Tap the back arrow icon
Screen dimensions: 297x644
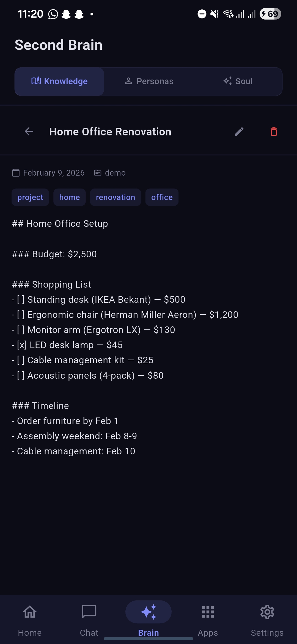pyautogui.click(x=29, y=132)
